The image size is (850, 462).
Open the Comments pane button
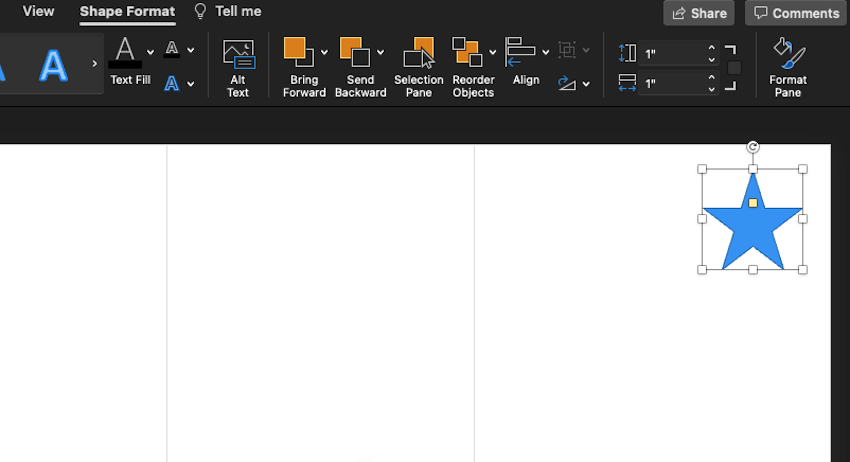[x=796, y=13]
